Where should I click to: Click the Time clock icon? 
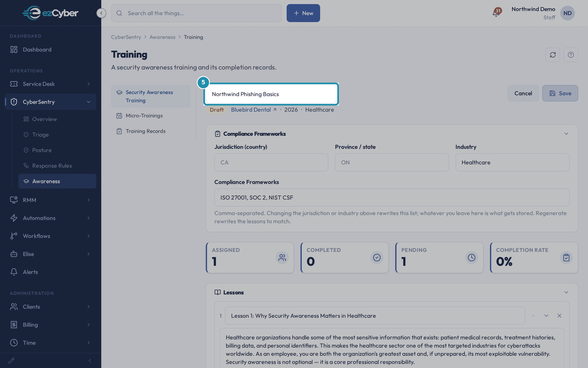tap(14, 343)
